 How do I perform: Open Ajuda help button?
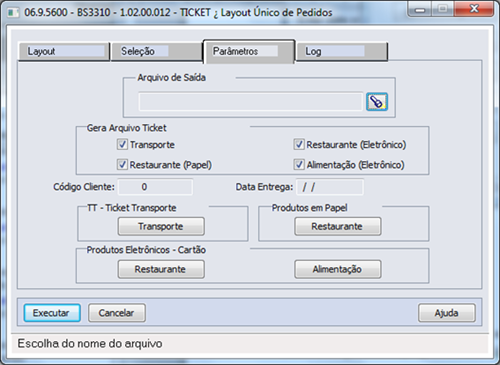(447, 313)
